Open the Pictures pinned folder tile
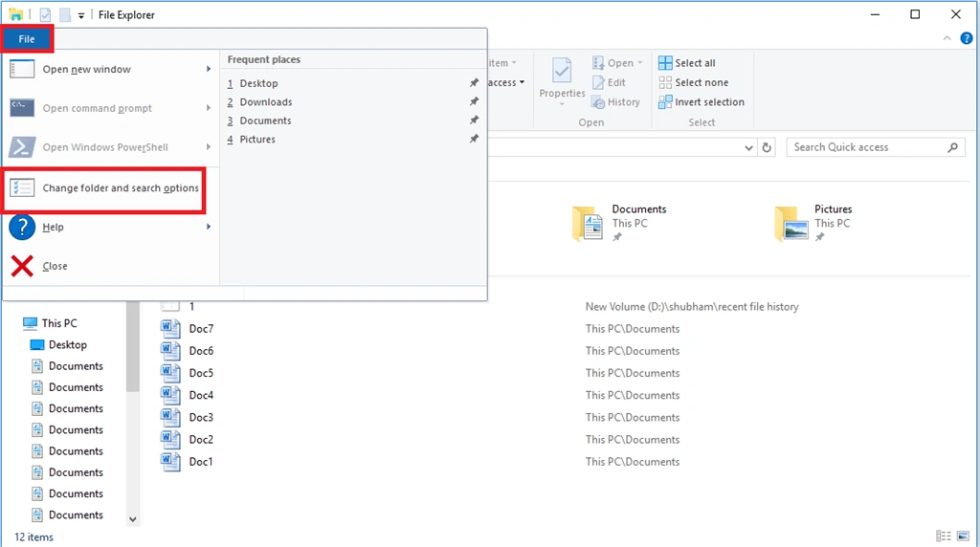 pyautogui.click(x=813, y=223)
